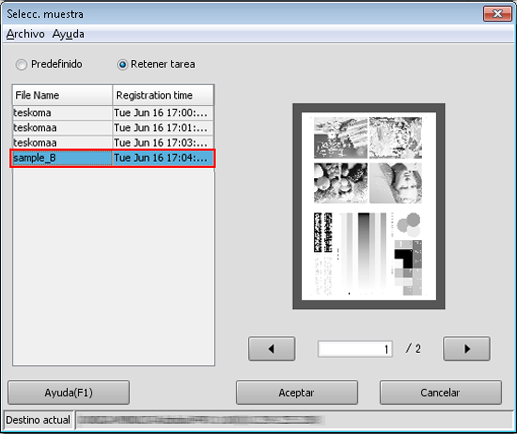
Task: Click the Tue Jun 16 17:00 time cell
Action: click(163, 113)
